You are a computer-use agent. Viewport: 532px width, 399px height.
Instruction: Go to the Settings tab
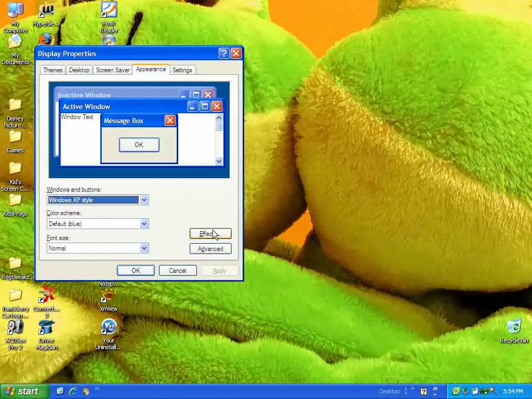(x=182, y=70)
